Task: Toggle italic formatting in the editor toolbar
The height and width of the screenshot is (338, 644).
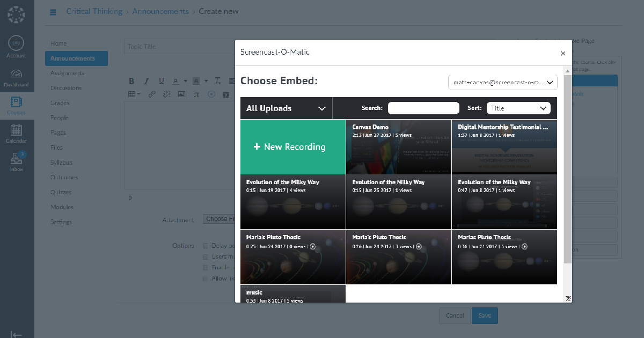Action: click(x=146, y=81)
